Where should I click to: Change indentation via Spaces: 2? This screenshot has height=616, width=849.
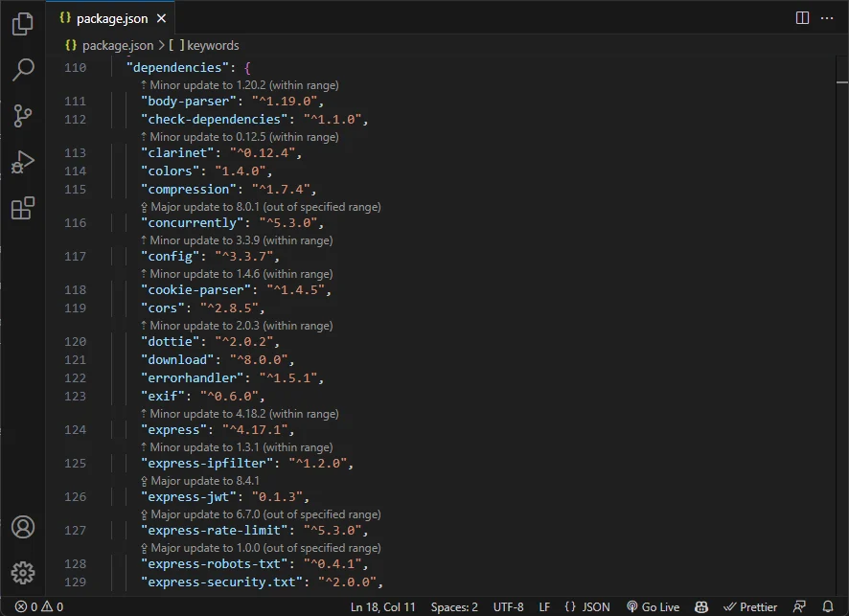[x=454, y=606]
